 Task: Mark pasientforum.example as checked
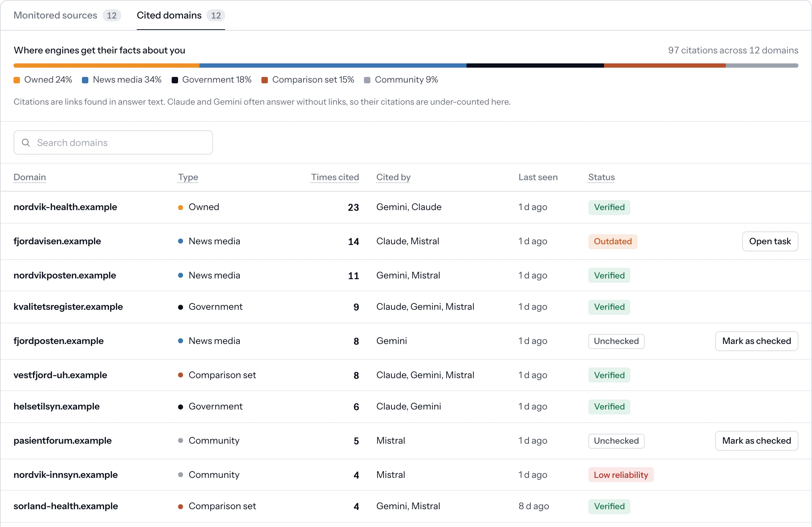(756, 441)
